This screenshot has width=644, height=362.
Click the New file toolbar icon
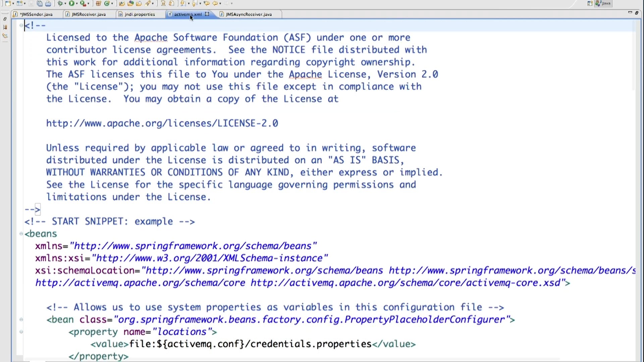click(8, 3)
